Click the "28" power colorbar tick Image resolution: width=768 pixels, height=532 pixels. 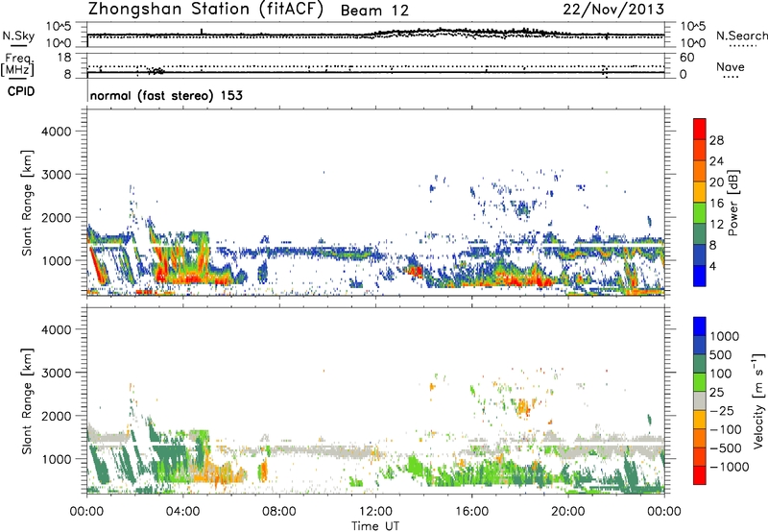coord(716,140)
